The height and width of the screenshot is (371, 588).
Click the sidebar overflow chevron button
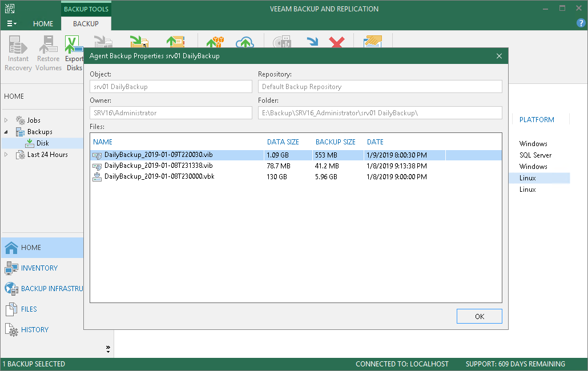tap(108, 349)
